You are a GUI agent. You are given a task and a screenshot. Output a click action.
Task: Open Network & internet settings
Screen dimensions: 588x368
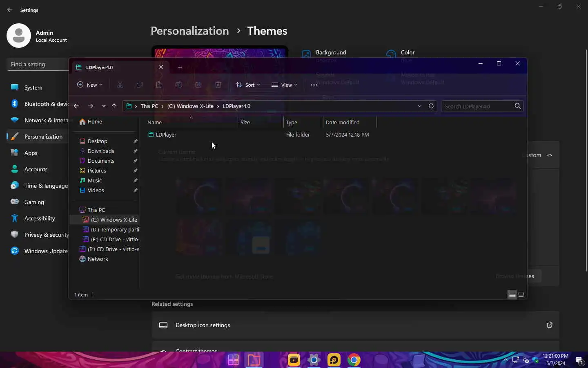coord(38,120)
